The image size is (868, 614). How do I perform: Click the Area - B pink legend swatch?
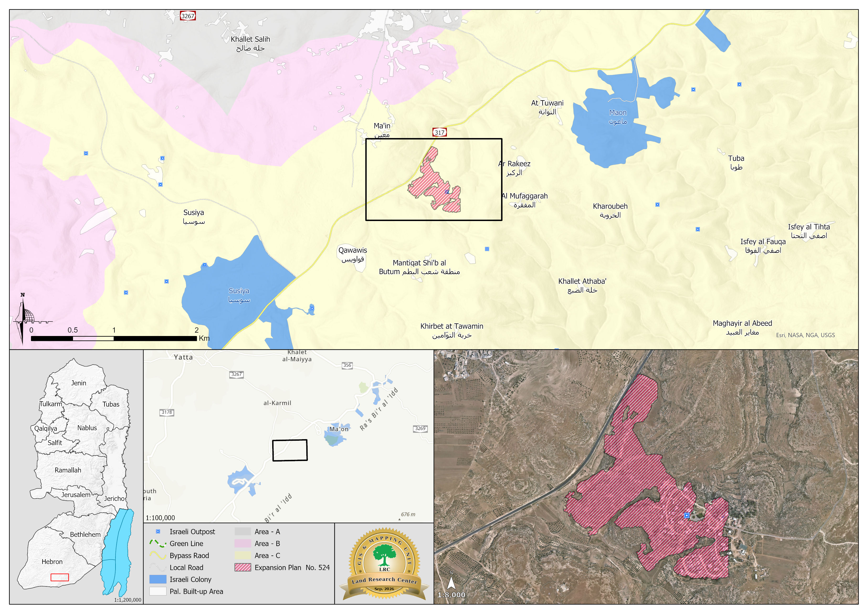243,543
